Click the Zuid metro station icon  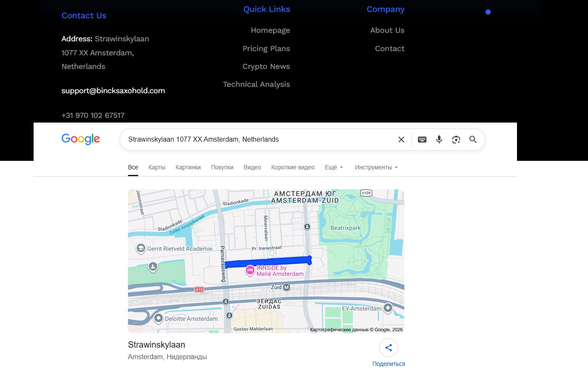[287, 287]
